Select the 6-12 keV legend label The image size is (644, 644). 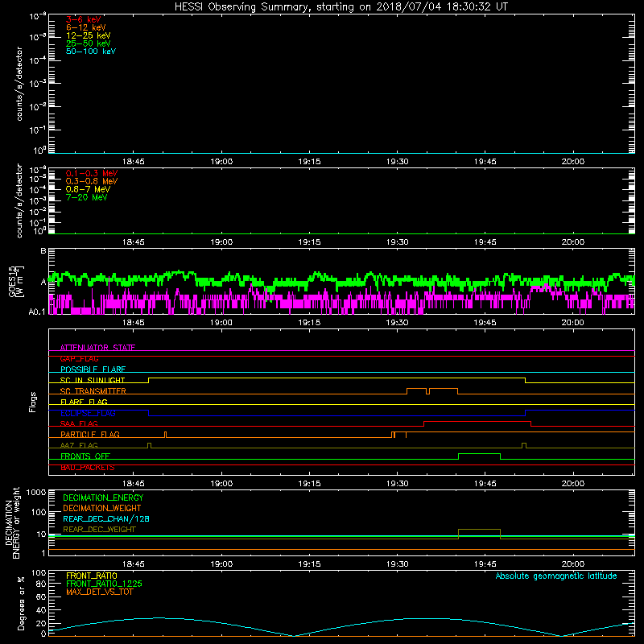click(86, 27)
